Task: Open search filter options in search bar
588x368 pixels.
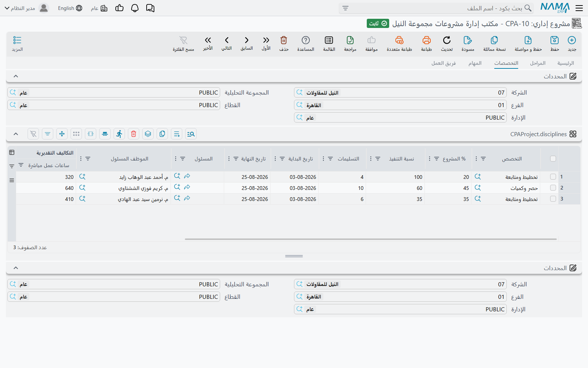Action: click(x=345, y=8)
